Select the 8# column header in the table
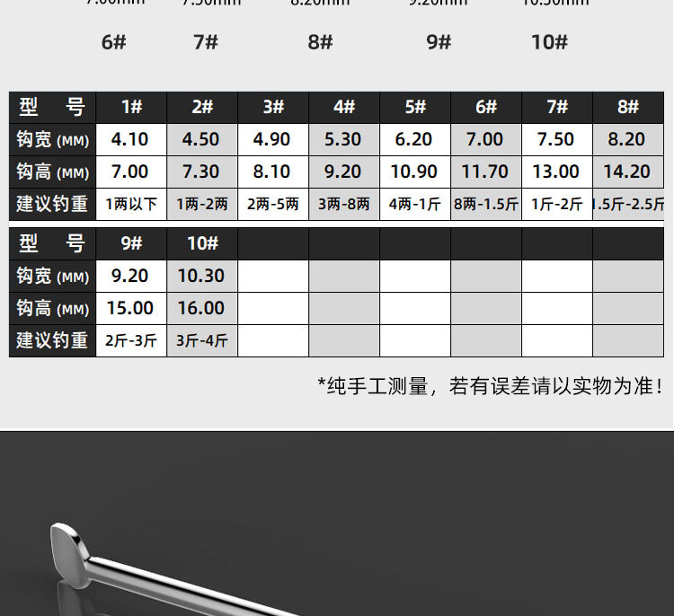This screenshot has height=616, width=674. point(627,107)
